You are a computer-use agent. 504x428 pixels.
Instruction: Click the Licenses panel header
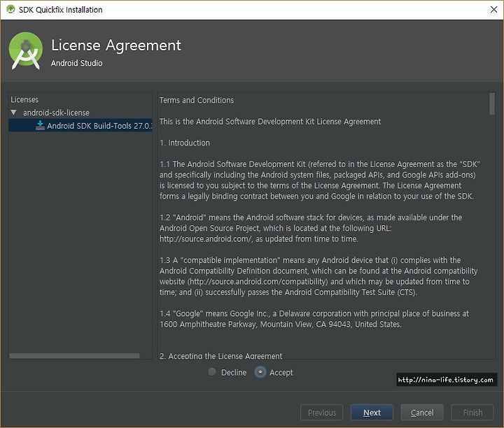click(24, 99)
